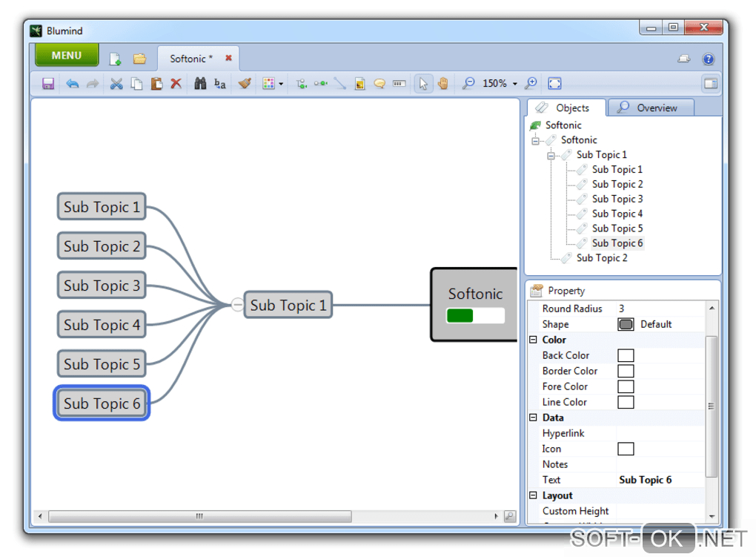Click the magnifier at scrollbar corner
Viewport: 756px width, 557px height.
[x=510, y=516]
